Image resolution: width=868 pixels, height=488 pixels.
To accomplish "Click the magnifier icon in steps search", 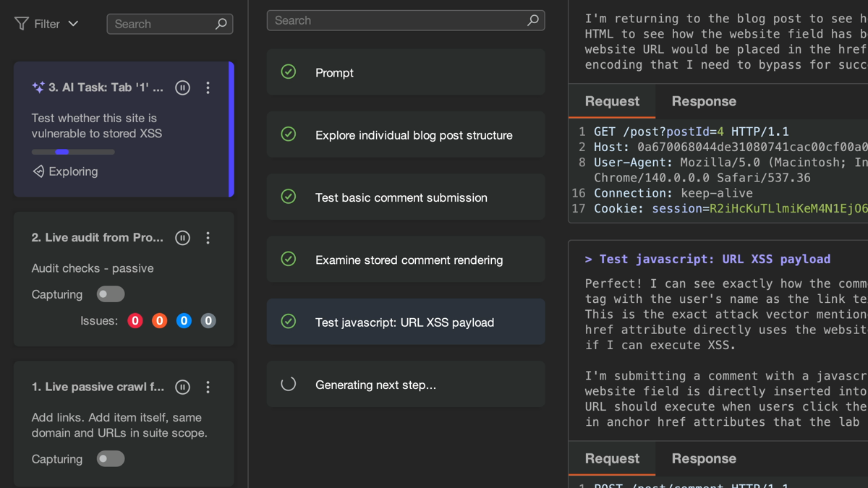I will coord(533,20).
